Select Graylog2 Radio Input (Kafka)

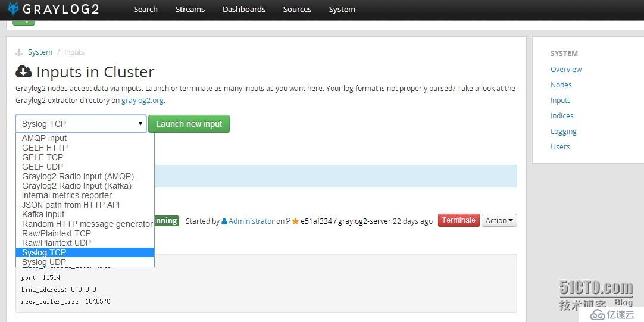coord(85,186)
